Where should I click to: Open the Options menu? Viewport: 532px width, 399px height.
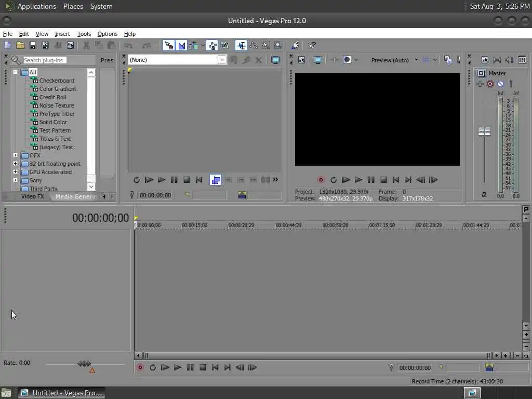tap(107, 34)
